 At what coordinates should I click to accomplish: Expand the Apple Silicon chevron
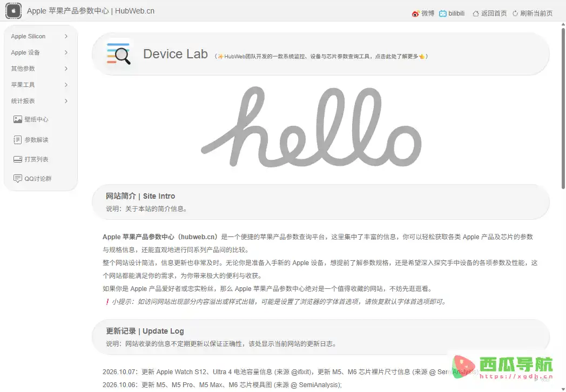click(x=66, y=36)
